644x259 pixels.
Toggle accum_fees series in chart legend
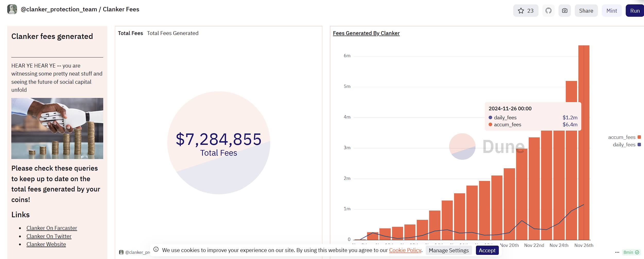pos(624,137)
